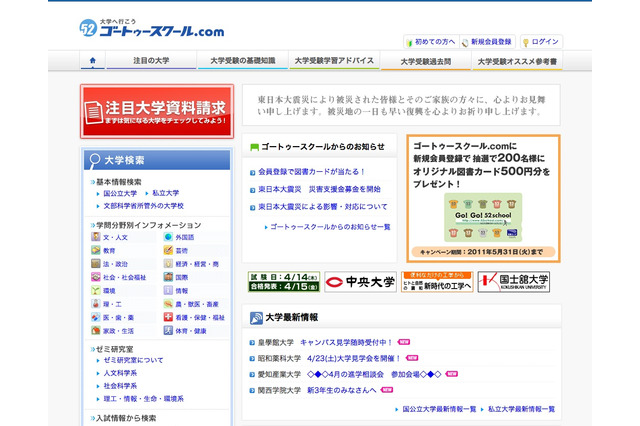Click the 国際 briefcase icon
Image resolution: width=640 pixels, height=426 pixels.
168,277
